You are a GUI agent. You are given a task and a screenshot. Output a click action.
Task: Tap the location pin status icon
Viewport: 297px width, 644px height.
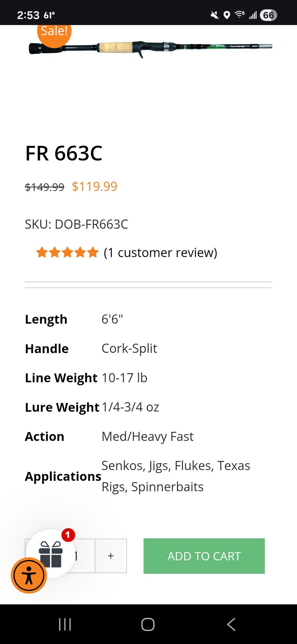(227, 15)
